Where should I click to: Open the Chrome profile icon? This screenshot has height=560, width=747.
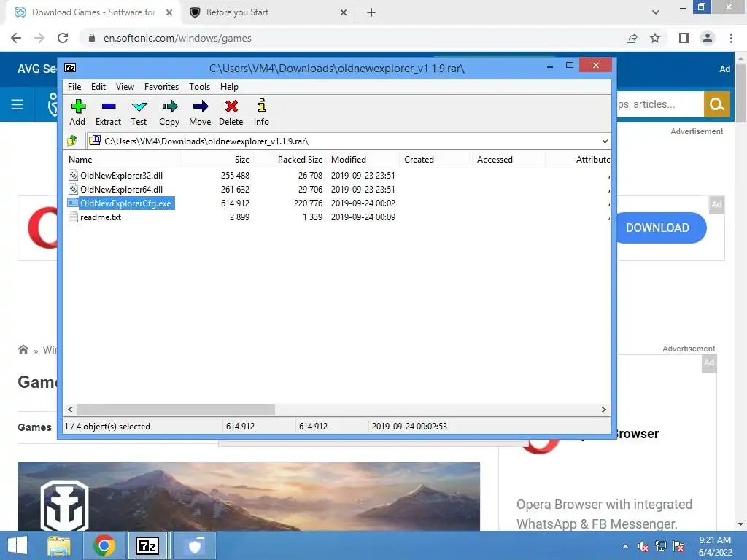click(708, 38)
